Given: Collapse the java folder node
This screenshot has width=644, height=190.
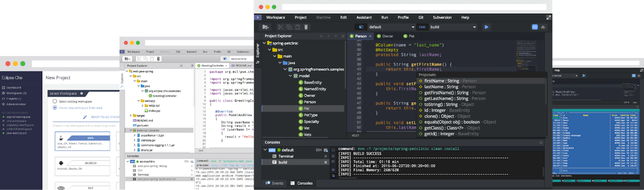Looking at the screenshot, I should pyautogui.click(x=280, y=63).
